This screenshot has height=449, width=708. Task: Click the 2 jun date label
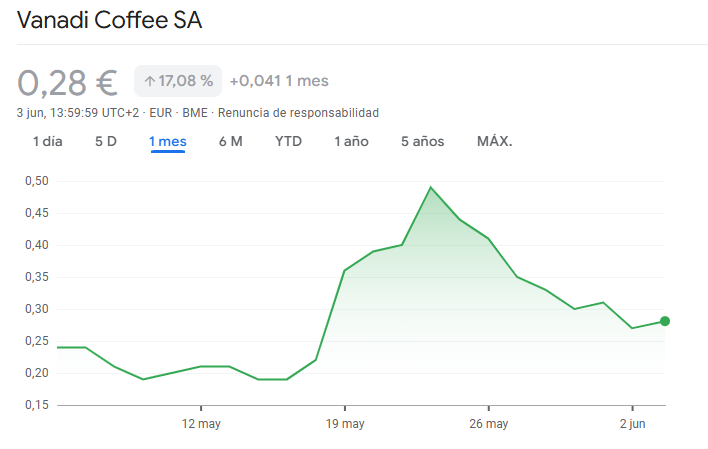coord(632,424)
